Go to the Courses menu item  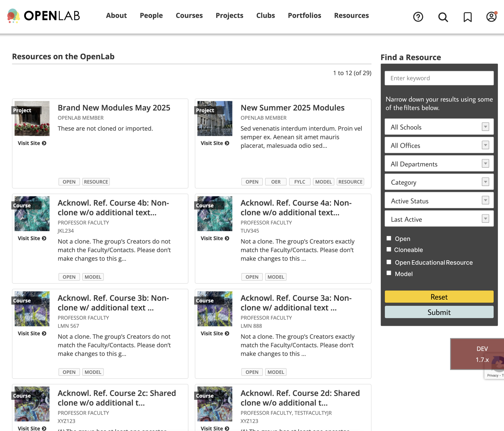[x=189, y=16]
